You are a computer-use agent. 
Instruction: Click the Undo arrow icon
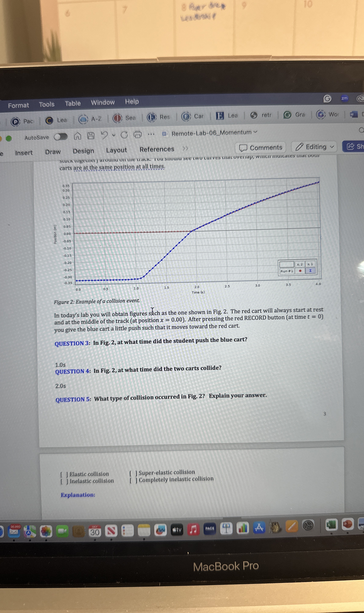(x=105, y=135)
